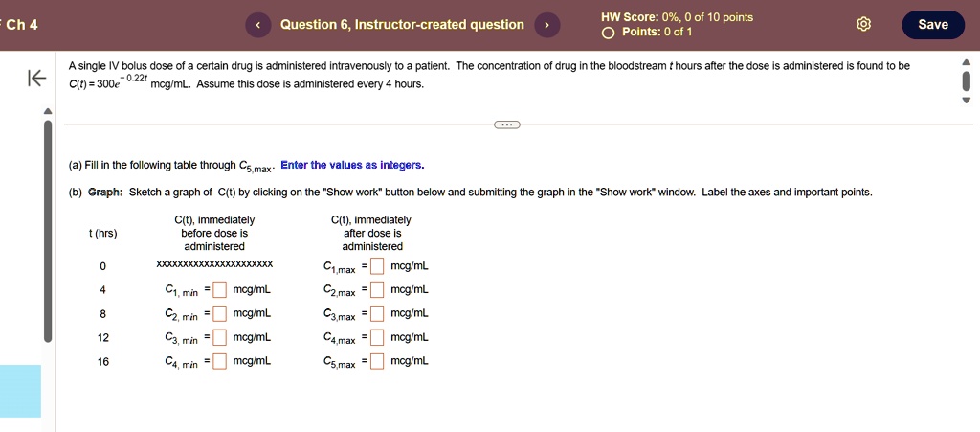This screenshot has height=432, width=980.
Task: Go to the previous question arrow
Action: click(258, 25)
